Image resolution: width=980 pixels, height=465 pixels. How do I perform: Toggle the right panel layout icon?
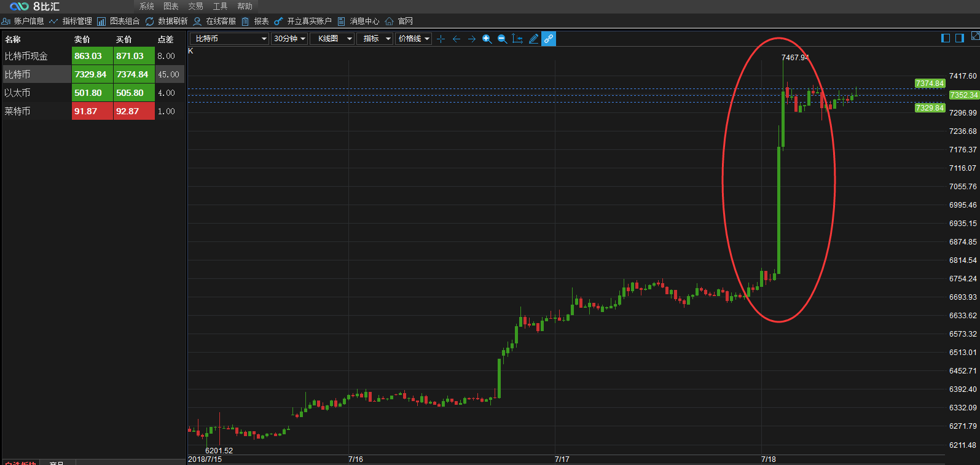click(x=960, y=38)
